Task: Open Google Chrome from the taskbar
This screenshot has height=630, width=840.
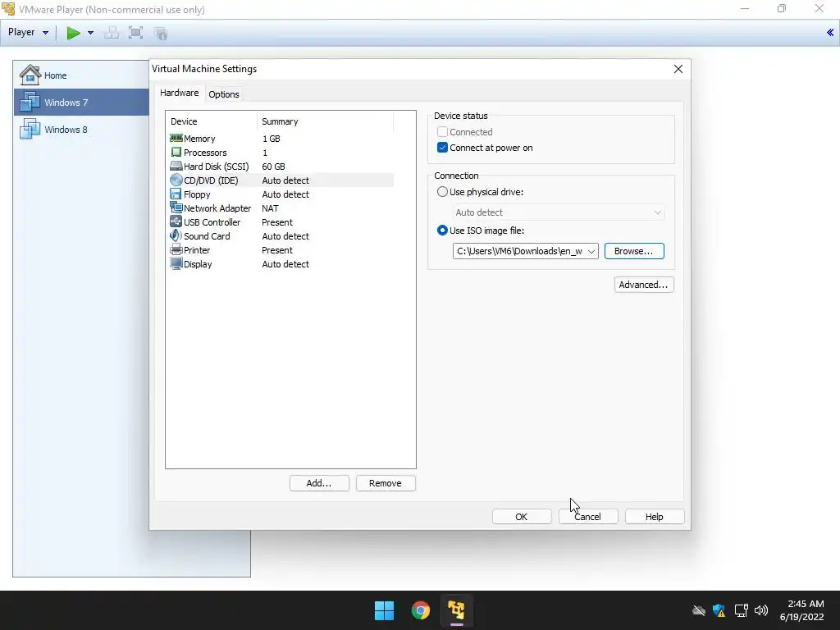Action: (421, 610)
